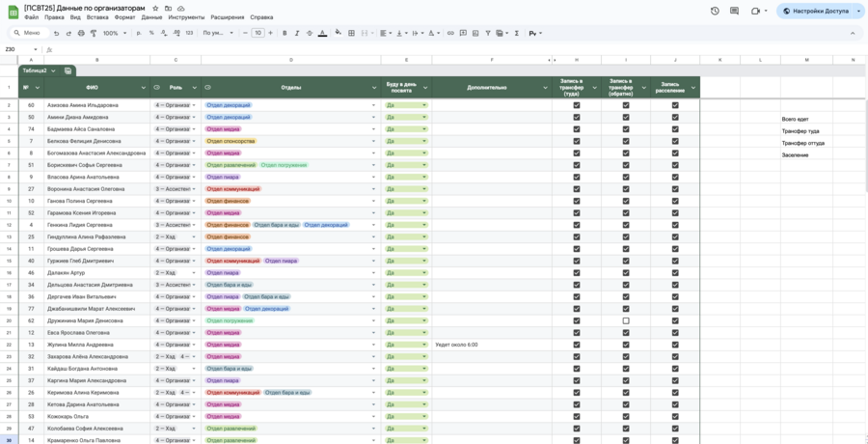Click the undo arrow icon

tap(56, 33)
